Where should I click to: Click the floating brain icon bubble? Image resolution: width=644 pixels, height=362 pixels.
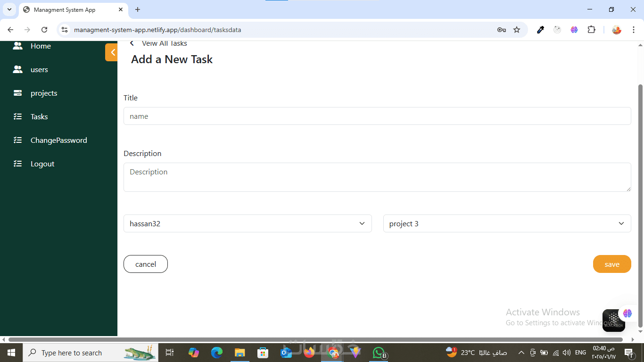627,313
